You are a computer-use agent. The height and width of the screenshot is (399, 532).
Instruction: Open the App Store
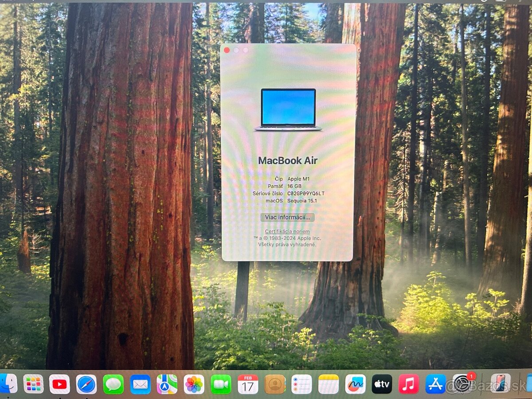click(435, 384)
